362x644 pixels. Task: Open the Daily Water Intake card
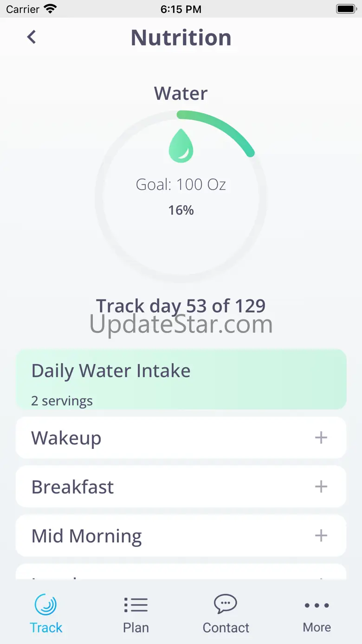181,379
